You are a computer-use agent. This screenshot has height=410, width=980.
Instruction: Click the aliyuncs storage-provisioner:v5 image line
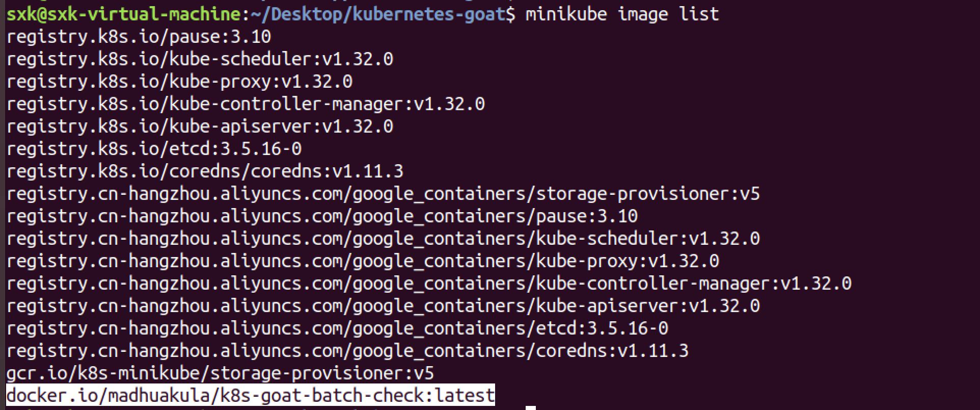[x=383, y=194]
